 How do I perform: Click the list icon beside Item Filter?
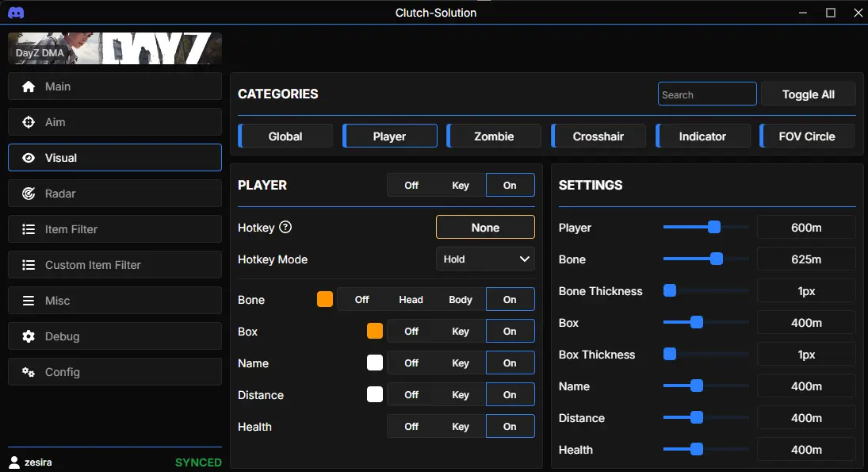coord(29,229)
